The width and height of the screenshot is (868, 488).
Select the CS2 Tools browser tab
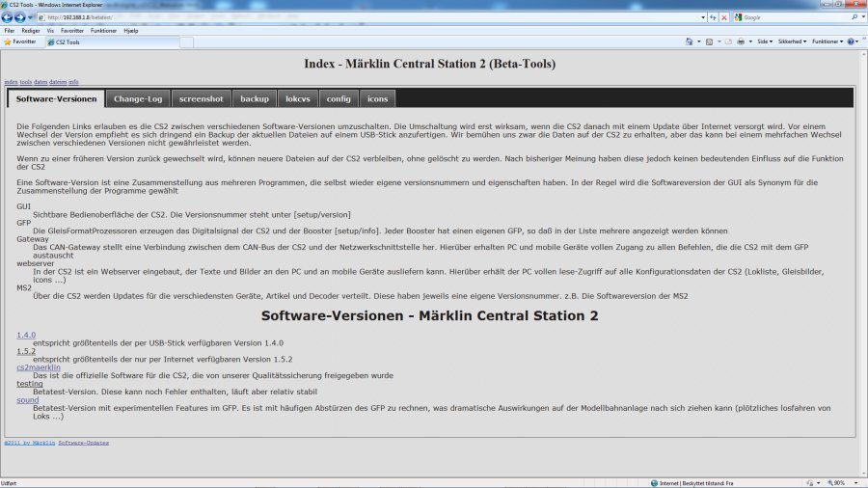tap(111, 42)
